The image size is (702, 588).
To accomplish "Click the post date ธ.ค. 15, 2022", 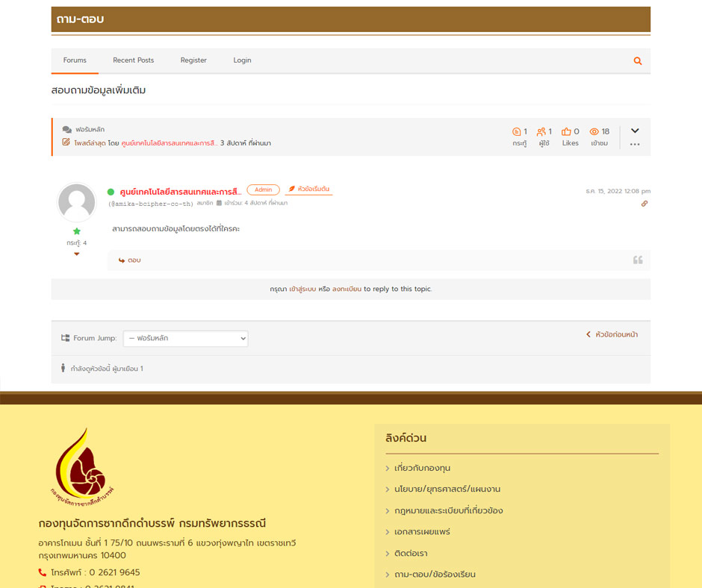I will click(x=618, y=191).
